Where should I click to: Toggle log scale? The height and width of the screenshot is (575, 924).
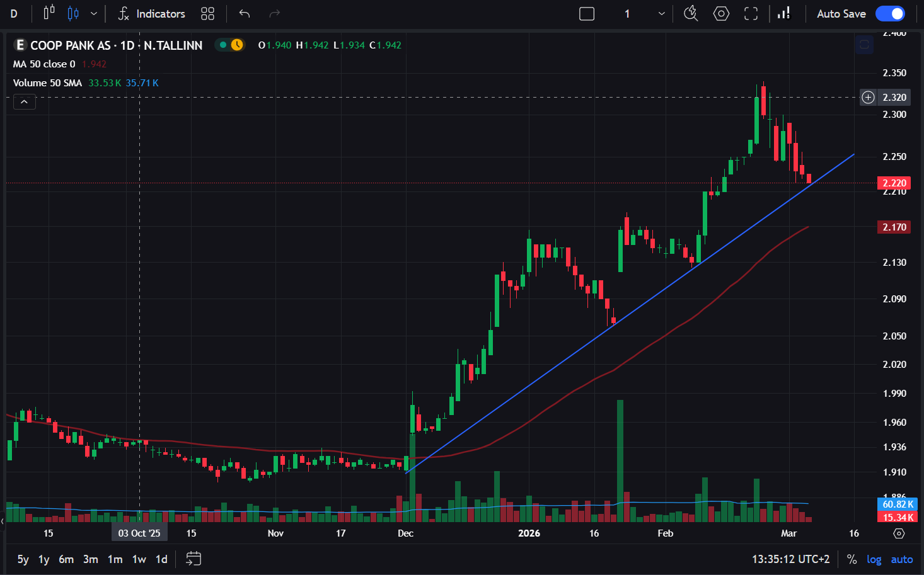click(x=874, y=559)
